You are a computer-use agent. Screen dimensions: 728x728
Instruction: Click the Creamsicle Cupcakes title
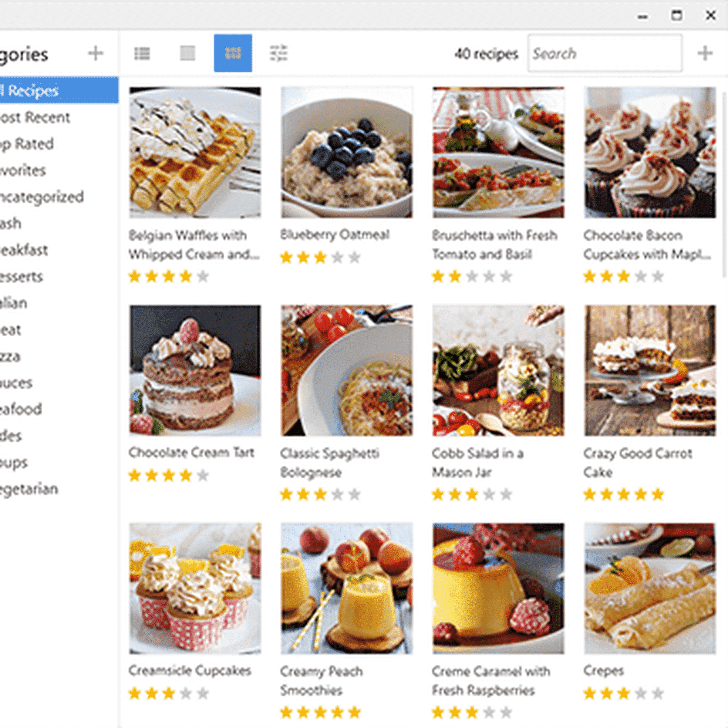190,671
